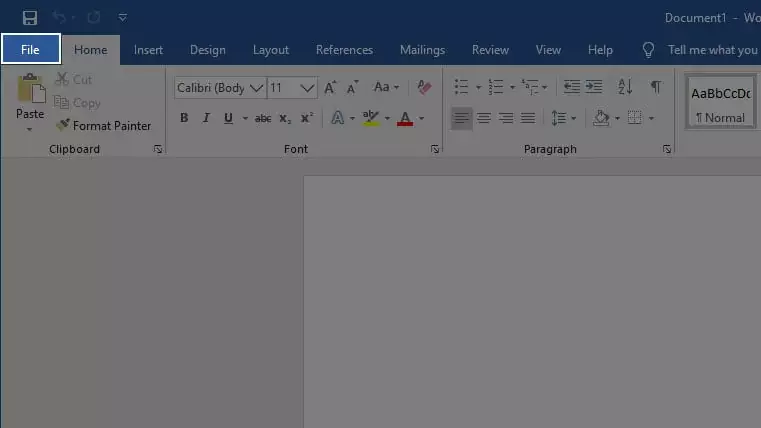This screenshot has height=428, width=761.
Task: Click the Grow Font size icon
Action: pyautogui.click(x=330, y=88)
